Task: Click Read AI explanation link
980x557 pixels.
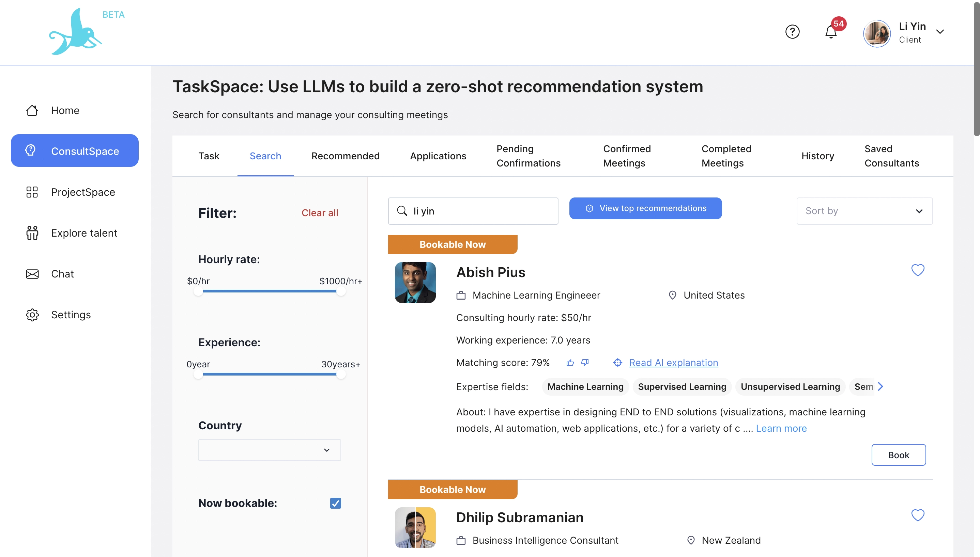Action: point(673,363)
